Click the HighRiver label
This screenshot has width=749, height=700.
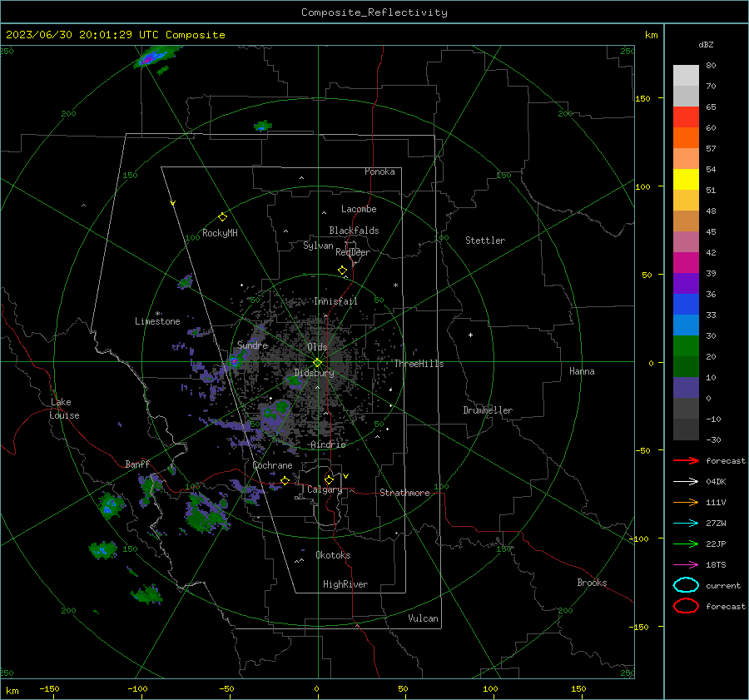pyautogui.click(x=345, y=584)
